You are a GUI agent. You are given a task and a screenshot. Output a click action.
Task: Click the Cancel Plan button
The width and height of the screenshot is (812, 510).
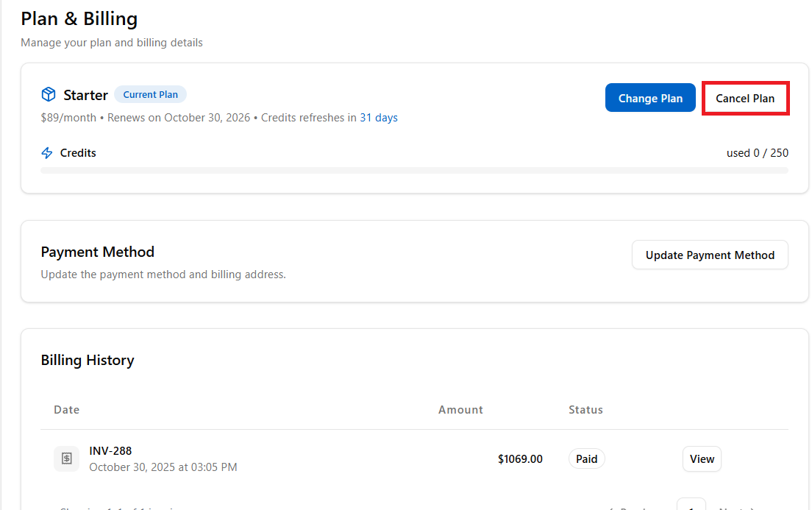click(745, 98)
